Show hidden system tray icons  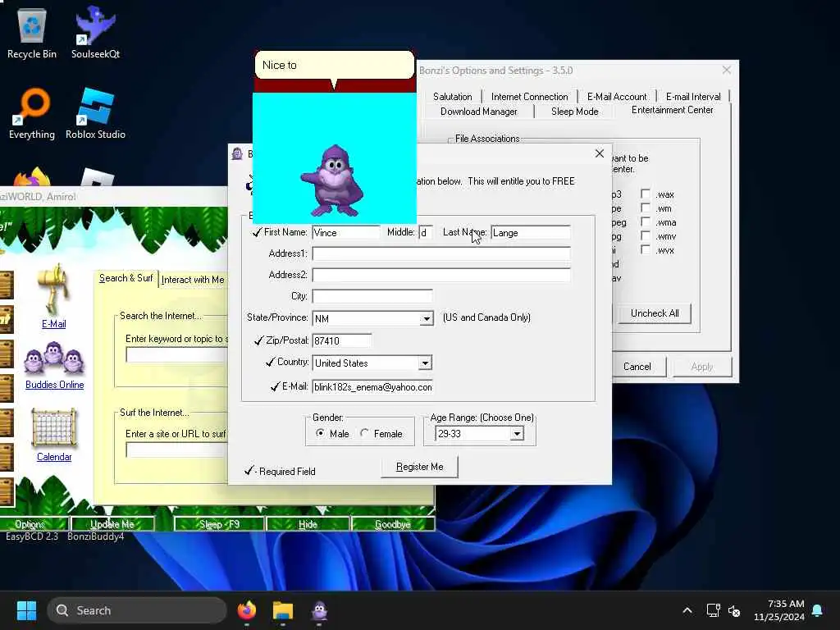point(687,610)
